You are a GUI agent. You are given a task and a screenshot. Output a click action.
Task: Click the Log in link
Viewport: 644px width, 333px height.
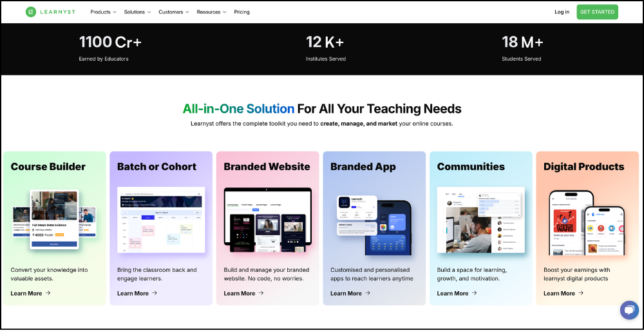[562, 12]
